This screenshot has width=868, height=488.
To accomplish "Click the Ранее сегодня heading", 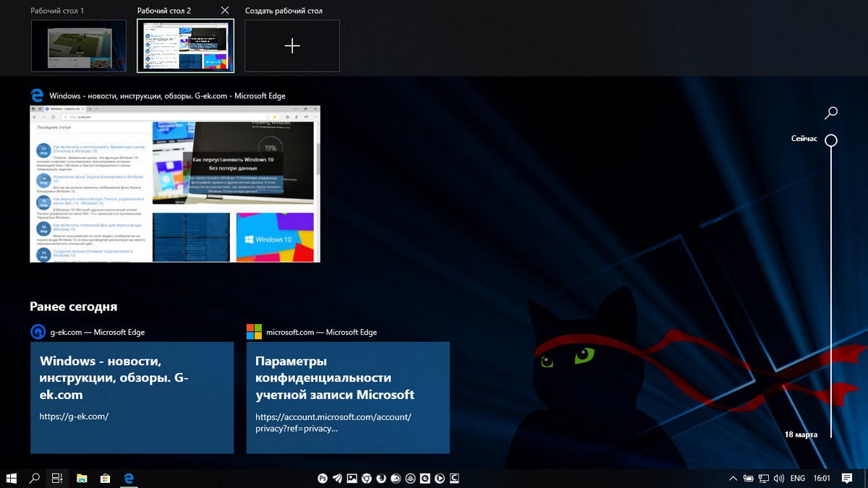I will pyautogui.click(x=73, y=307).
